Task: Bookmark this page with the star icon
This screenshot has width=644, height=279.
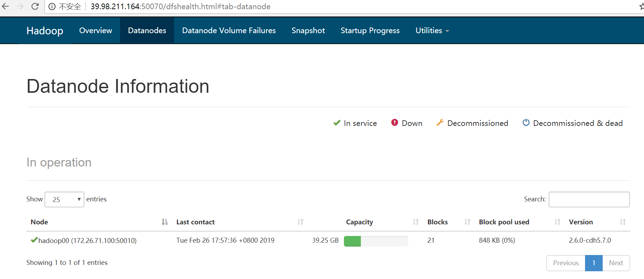Action: coord(641,6)
